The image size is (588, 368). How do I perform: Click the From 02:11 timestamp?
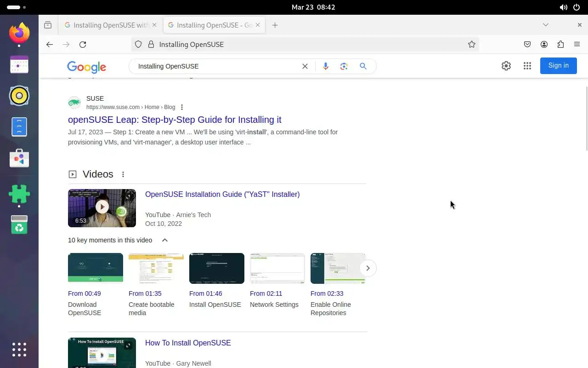(x=266, y=293)
